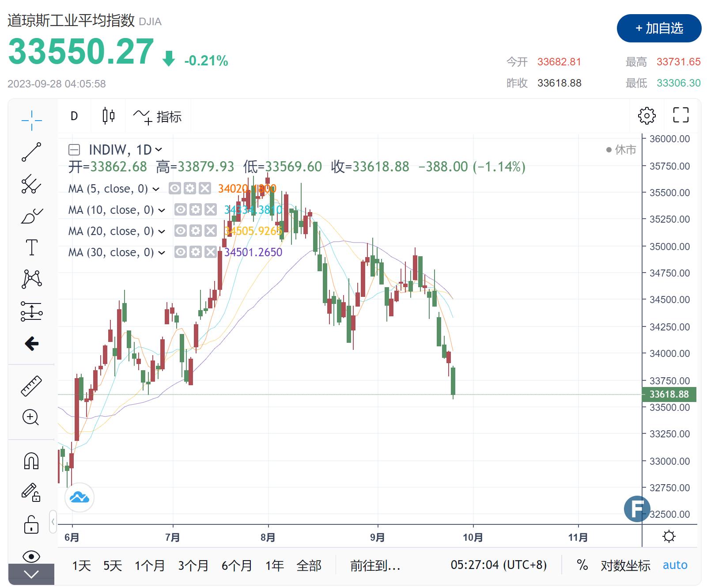
Task: Open settings for MA 5 indicator
Action: coord(190,189)
